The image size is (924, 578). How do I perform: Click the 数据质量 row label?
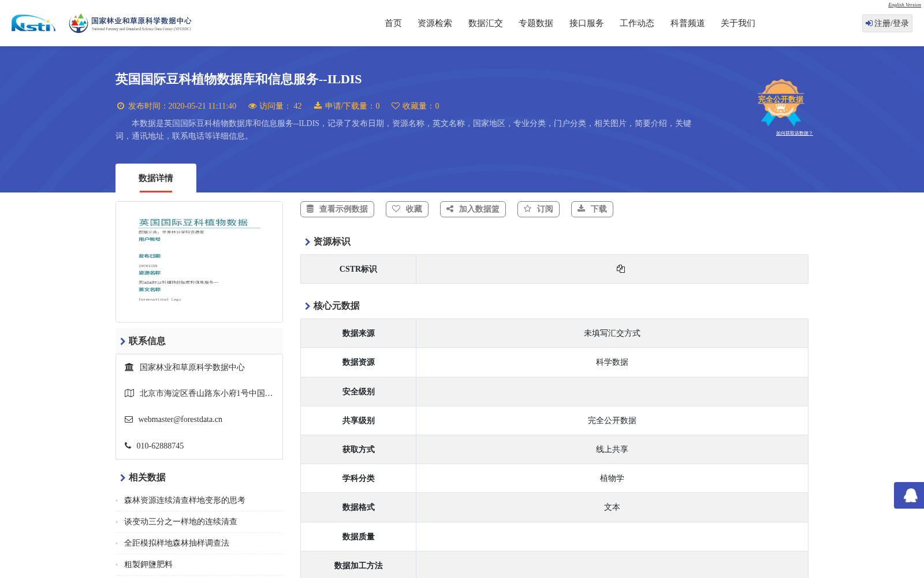[x=358, y=537]
